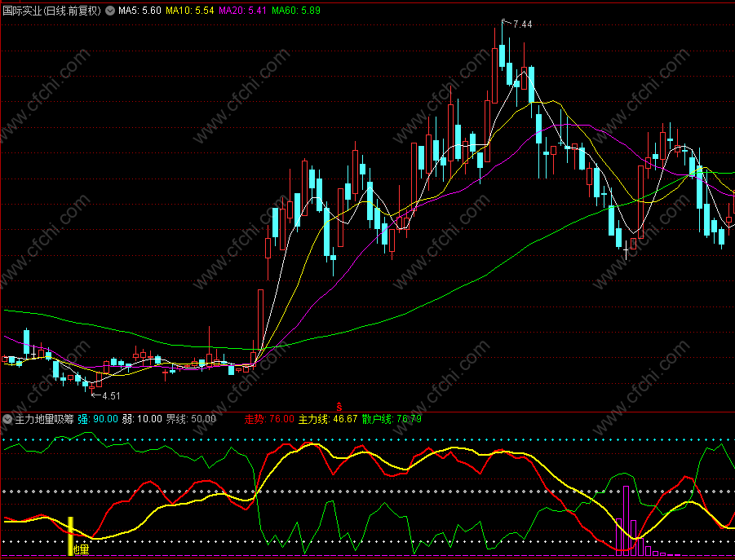Select the MA20: 5.41 label

click(x=243, y=11)
